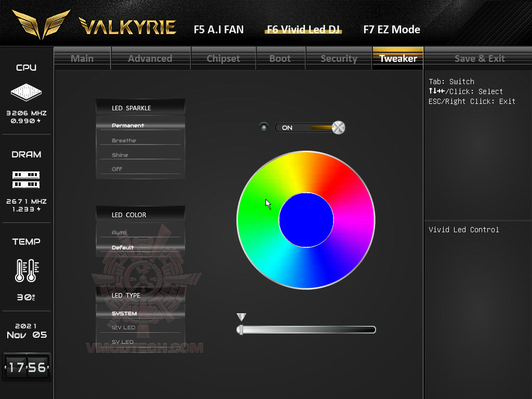Click the LED COLOR header
The image size is (532, 399).
(140, 215)
